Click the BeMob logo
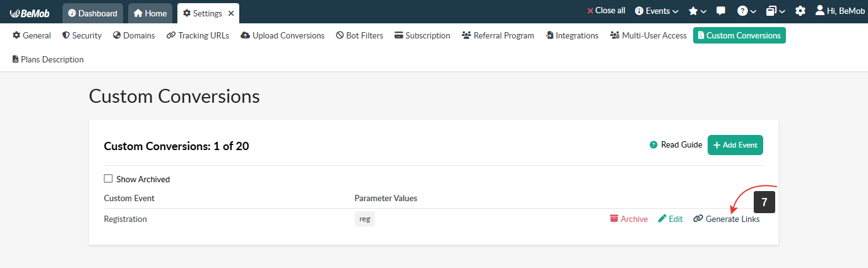Screen dimensions: 868x268 click(x=30, y=13)
